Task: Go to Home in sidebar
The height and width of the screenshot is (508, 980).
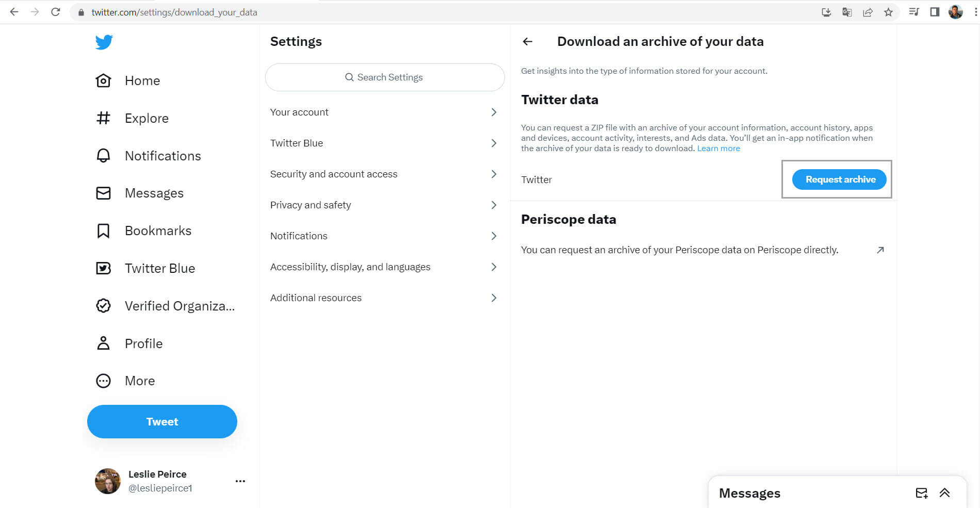Action: (142, 80)
